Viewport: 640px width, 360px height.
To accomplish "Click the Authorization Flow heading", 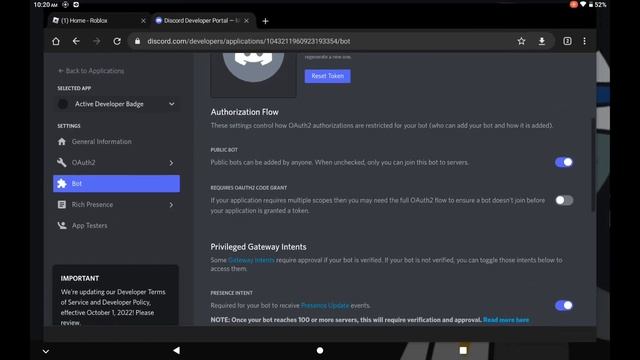I will (244, 112).
